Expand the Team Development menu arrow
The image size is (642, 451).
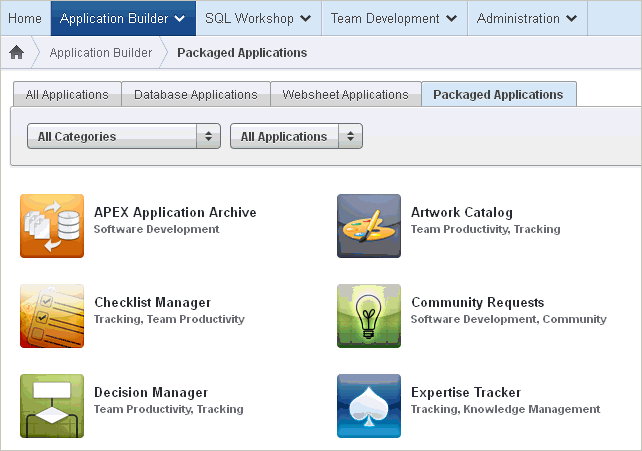(x=451, y=18)
